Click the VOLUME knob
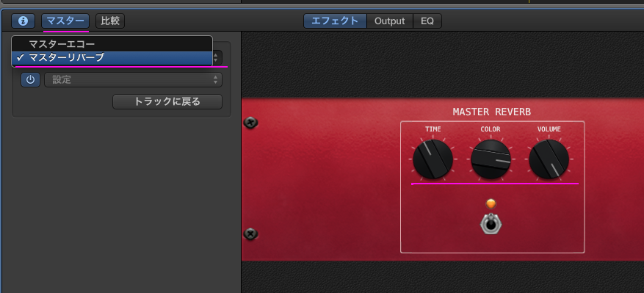This screenshot has width=644, height=293. tap(549, 159)
